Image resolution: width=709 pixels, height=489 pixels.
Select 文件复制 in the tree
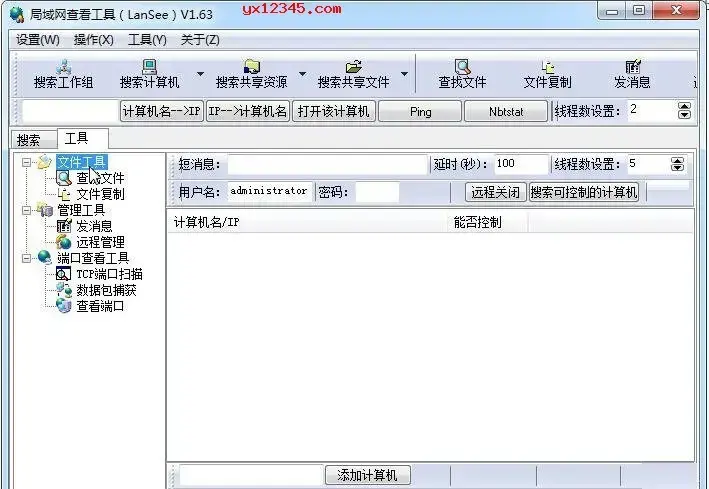click(100, 195)
